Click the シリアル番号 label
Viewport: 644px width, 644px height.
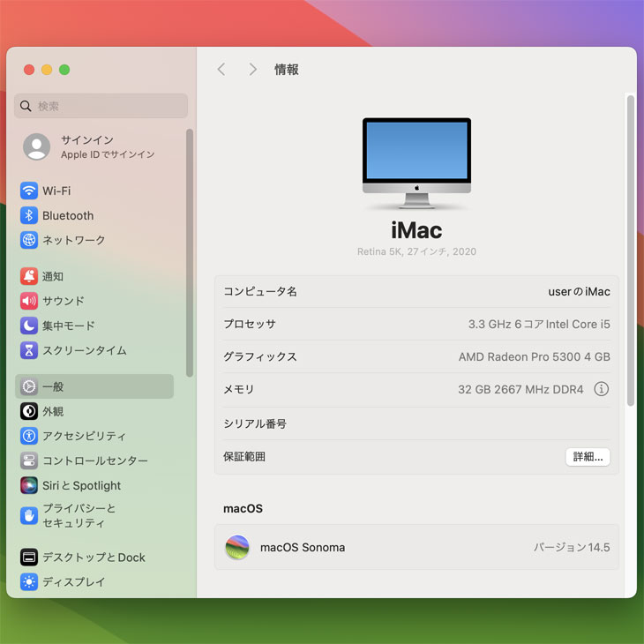pos(255,423)
